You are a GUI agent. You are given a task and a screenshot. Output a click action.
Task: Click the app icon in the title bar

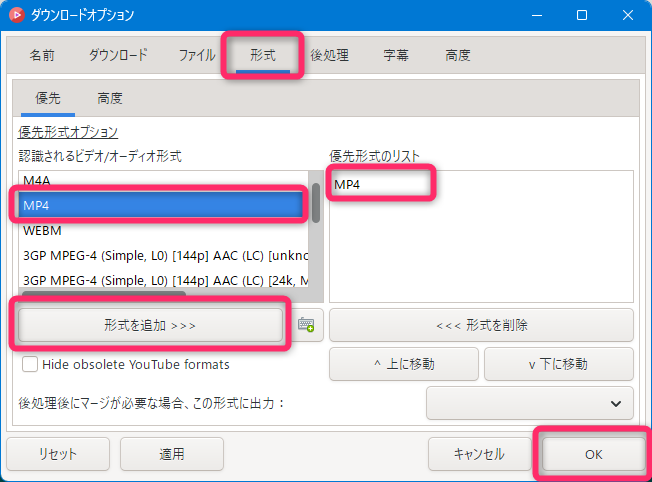(x=16, y=15)
